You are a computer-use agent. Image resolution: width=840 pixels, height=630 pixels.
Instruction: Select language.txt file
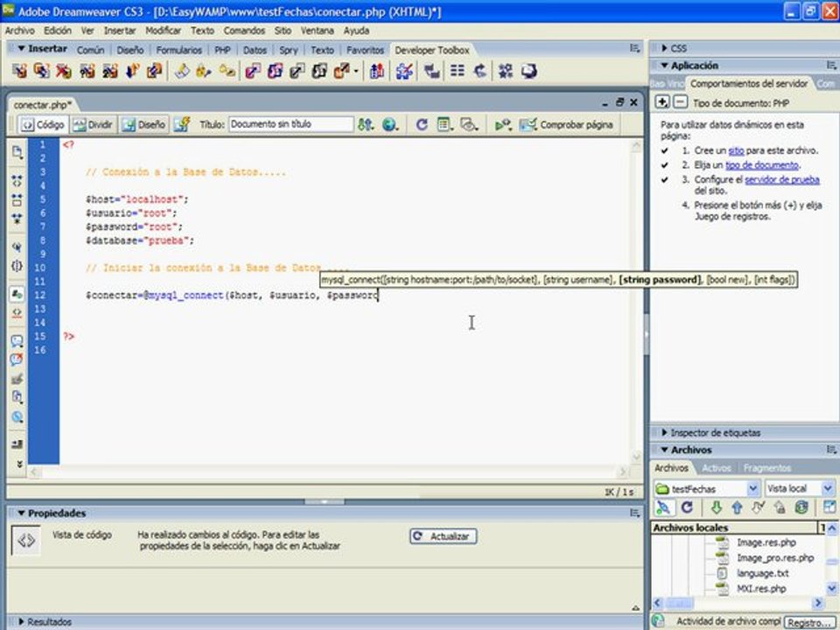tap(762, 573)
